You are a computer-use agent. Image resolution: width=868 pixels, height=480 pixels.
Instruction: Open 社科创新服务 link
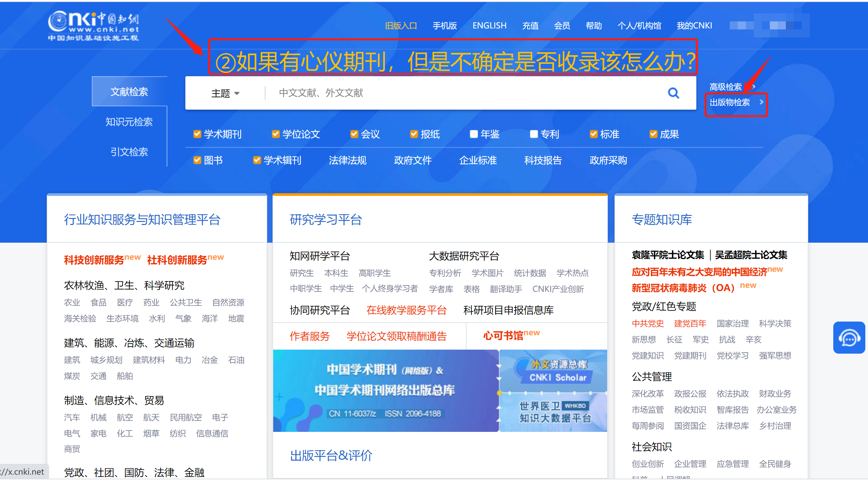pyautogui.click(x=177, y=260)
